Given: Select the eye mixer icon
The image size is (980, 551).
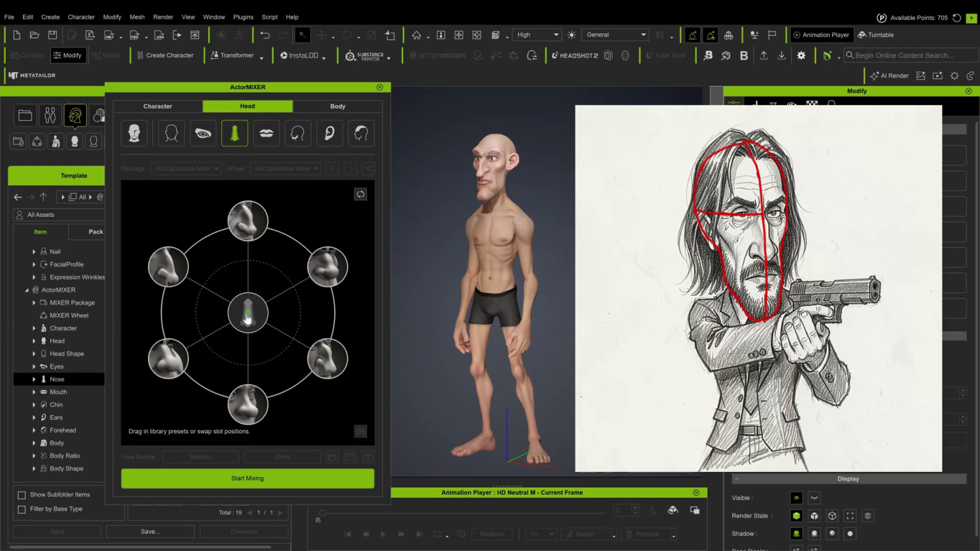Looking at the screenshot, I should [203, 133].
